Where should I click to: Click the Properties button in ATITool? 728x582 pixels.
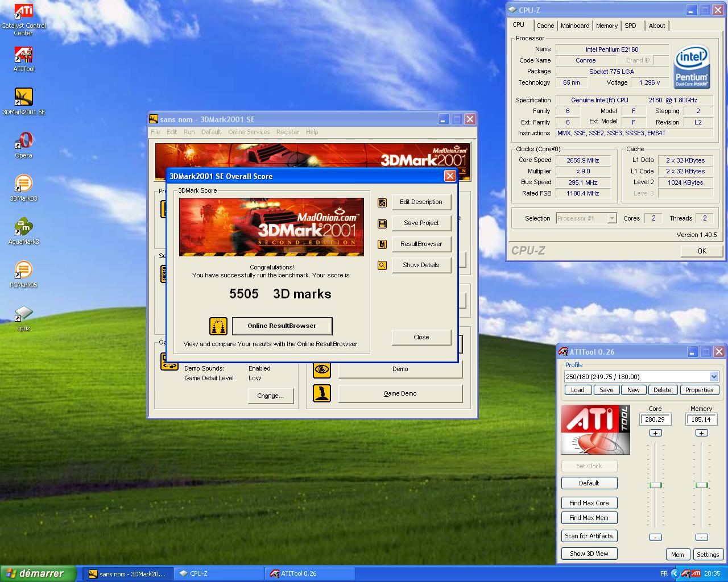(x=700, y=390)
